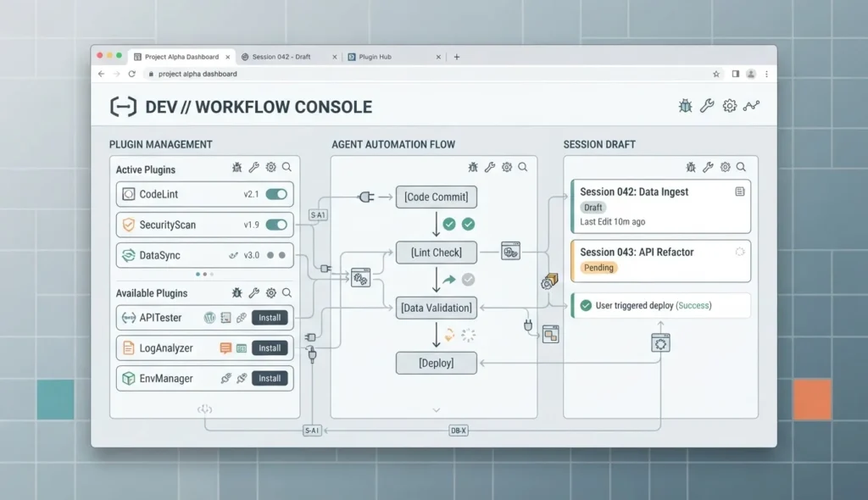The image size is (868, 500).
Task: Open Session 043: API Refactor card
Action: pos(660,261)
